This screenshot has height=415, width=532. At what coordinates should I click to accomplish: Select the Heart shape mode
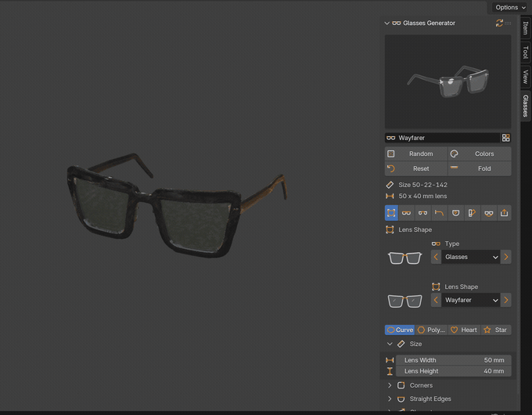pyautogui.click(x=464, y=330)
